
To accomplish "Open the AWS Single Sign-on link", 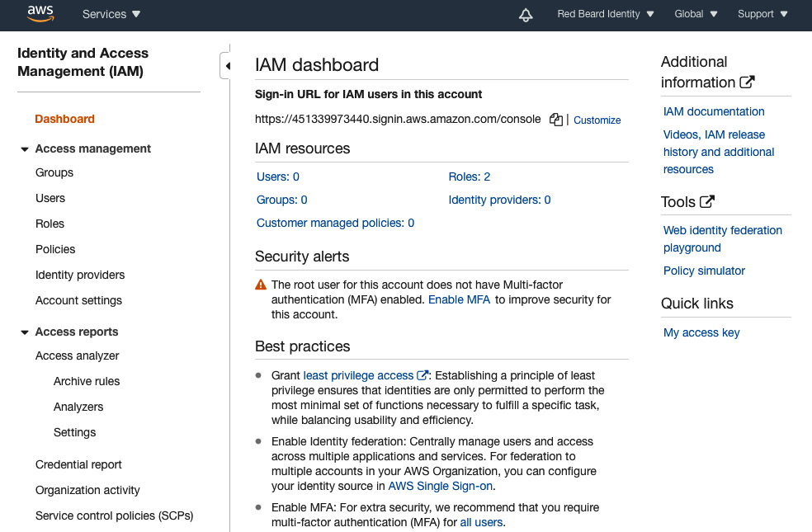I will pyautogui.click(x=440, y=487).
